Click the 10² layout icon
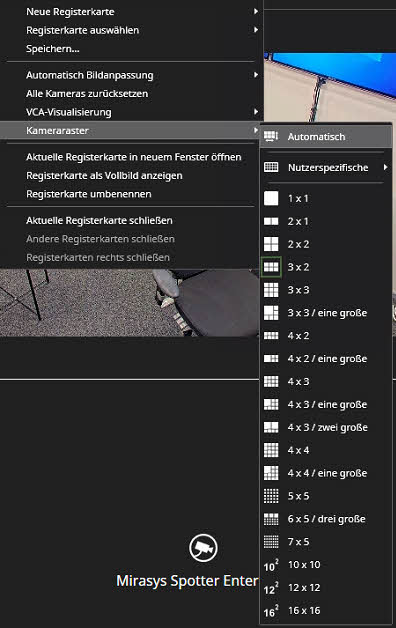396x628 pixels. (x=271, y=566)
